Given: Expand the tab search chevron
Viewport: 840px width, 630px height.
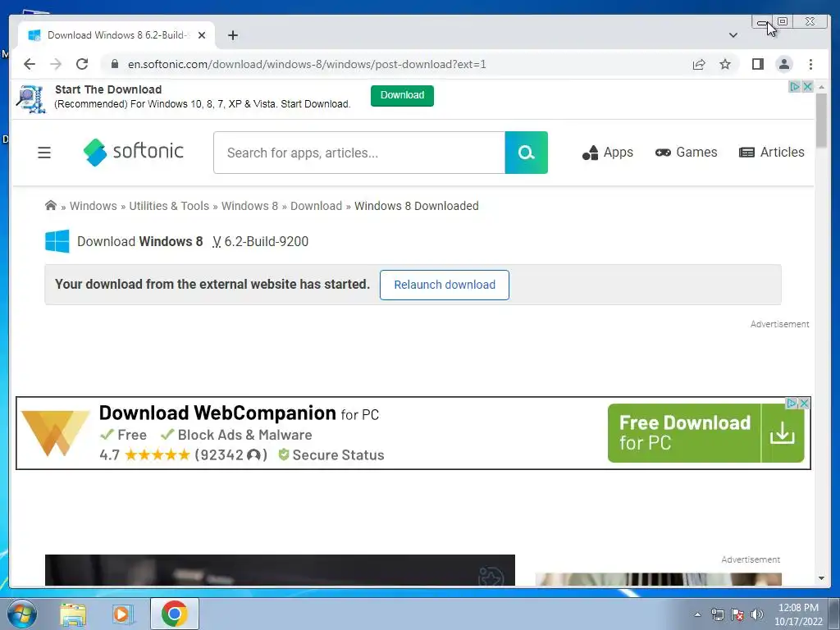Looking at the screenshot, I should (733, 35).
